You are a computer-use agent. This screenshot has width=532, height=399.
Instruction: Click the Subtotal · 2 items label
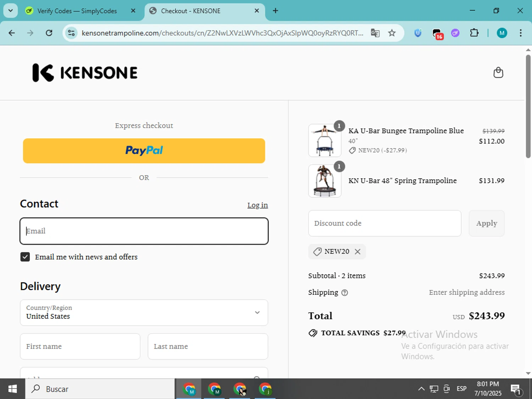click(x=337, y=276)
